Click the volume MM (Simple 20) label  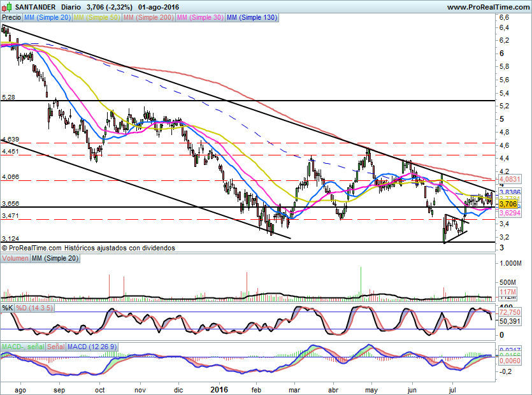pos(55,258)
